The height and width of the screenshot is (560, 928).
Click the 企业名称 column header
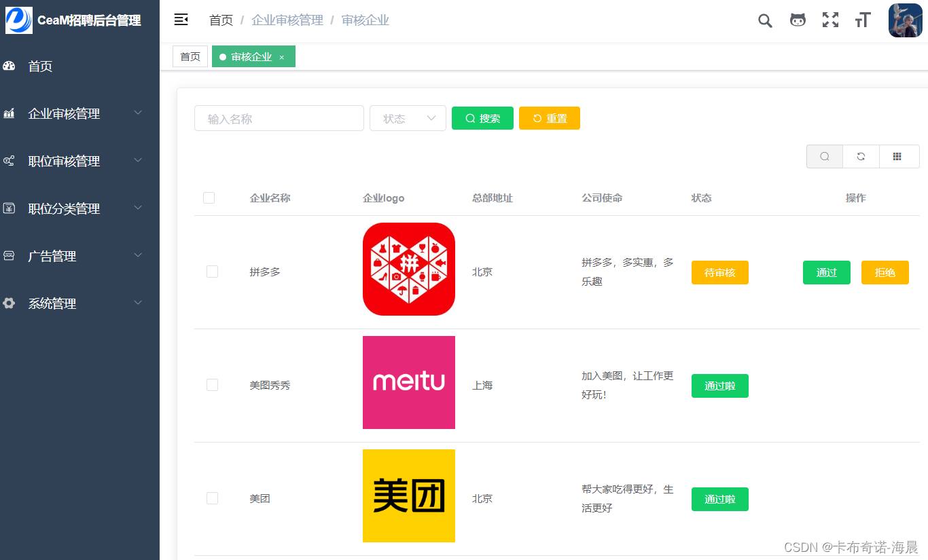(x=270, y=198)
